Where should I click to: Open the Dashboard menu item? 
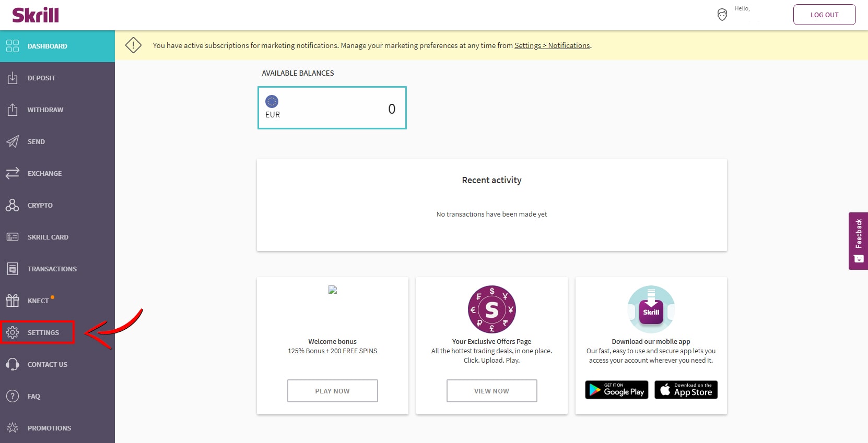(x=57, y=46)
